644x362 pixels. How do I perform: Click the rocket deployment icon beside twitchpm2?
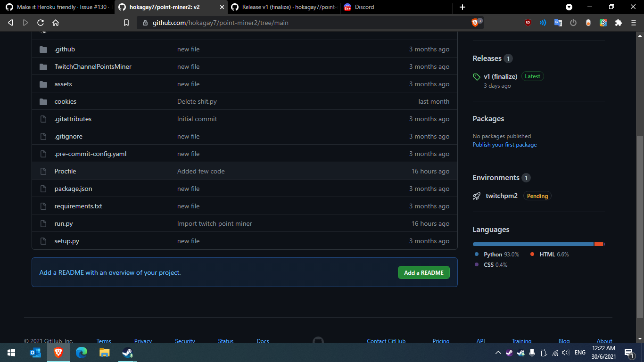[477, 196]
